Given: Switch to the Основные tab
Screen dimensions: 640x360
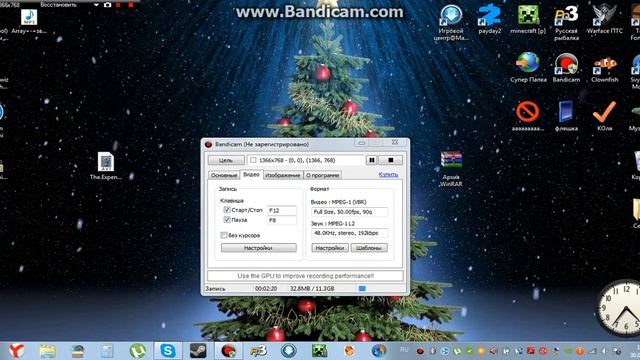Looking at the screenshot, I should (224, 175).
